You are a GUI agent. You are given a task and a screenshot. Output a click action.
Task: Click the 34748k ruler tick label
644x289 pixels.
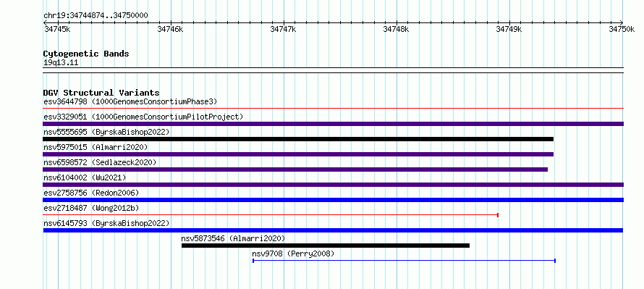[396, 29]
